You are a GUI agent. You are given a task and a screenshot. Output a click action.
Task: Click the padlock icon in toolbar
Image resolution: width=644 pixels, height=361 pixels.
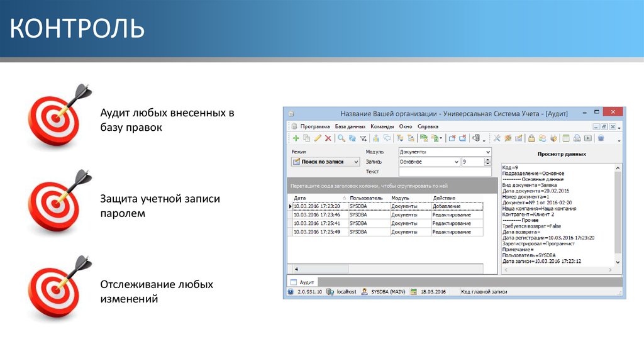531,138
